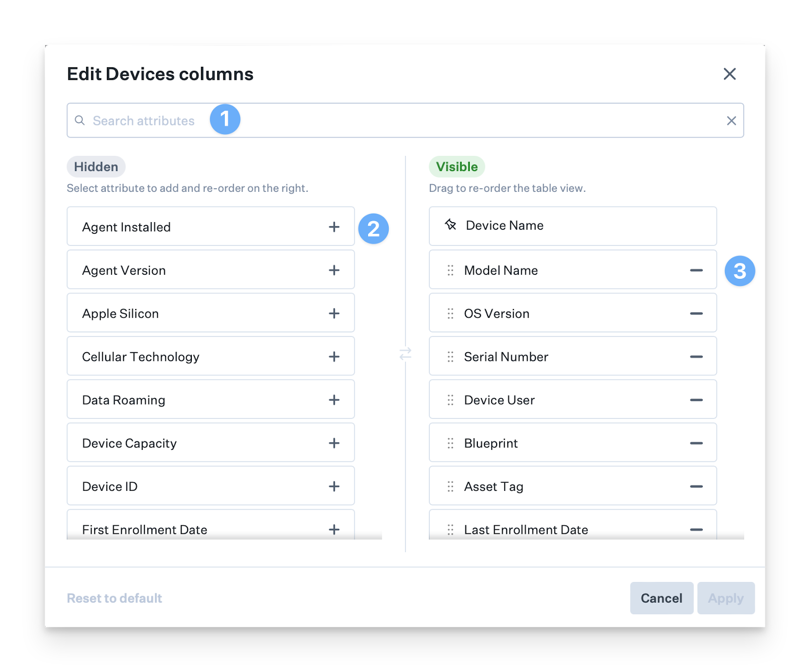Screen dimensions: 810x672
Task: Close the Edit Devices columns dialog
Action: [730, 74]
